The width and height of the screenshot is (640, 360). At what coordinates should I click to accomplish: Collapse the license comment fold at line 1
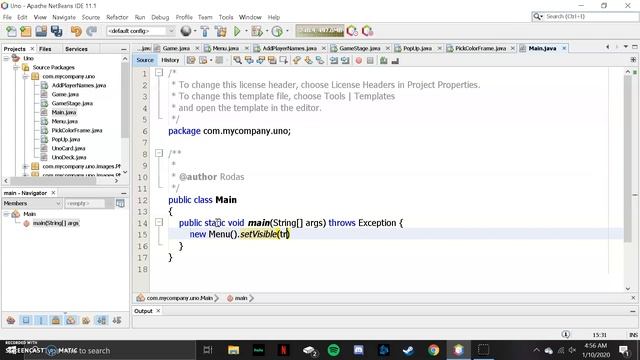159,73
